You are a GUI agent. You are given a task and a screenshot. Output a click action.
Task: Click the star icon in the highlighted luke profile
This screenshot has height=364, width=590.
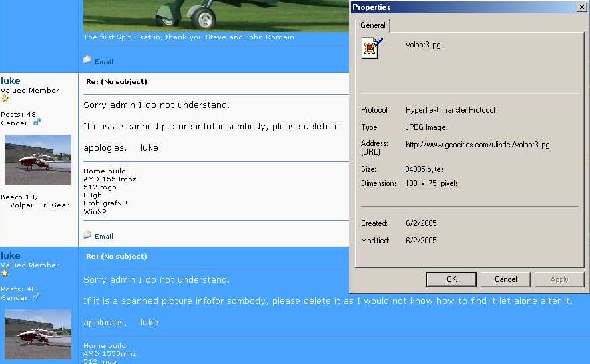(5, 273)
